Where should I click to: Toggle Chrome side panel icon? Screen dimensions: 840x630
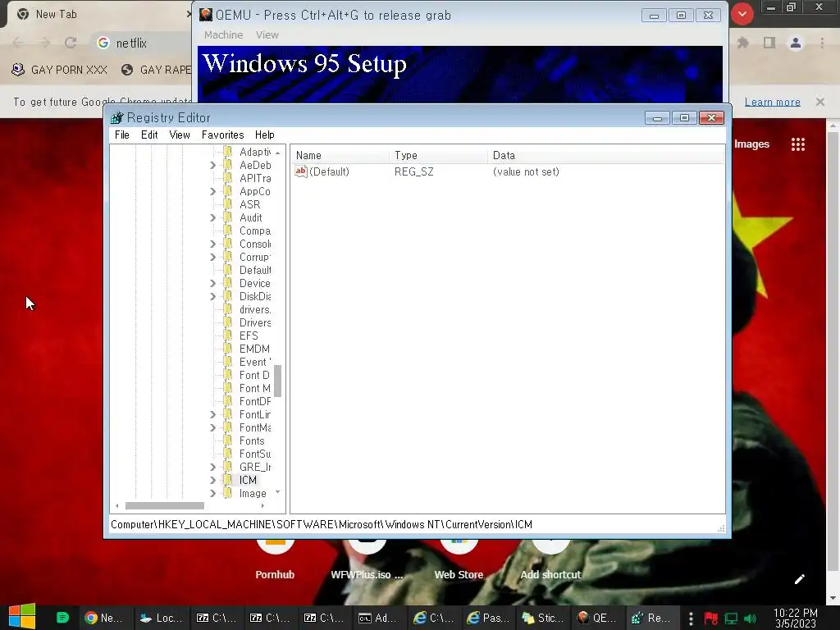[769, 43]
